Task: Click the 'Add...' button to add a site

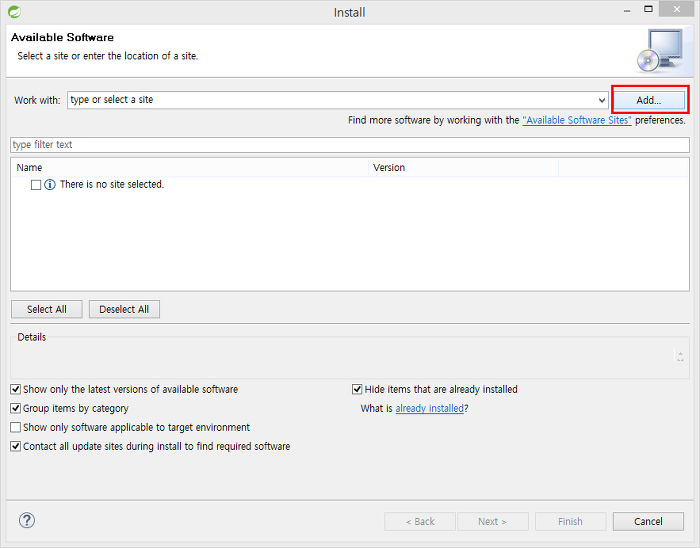Action: click(649, 100)
